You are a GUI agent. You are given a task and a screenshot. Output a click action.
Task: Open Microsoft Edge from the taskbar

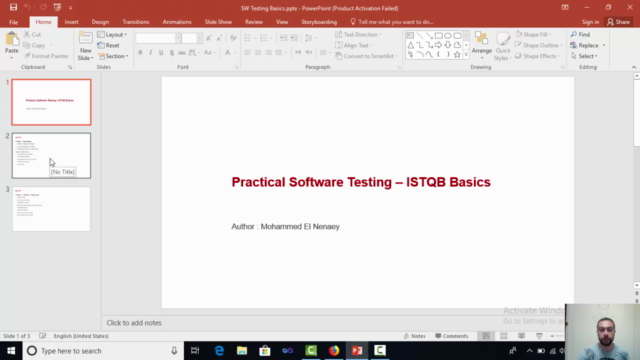pos(219,351)
